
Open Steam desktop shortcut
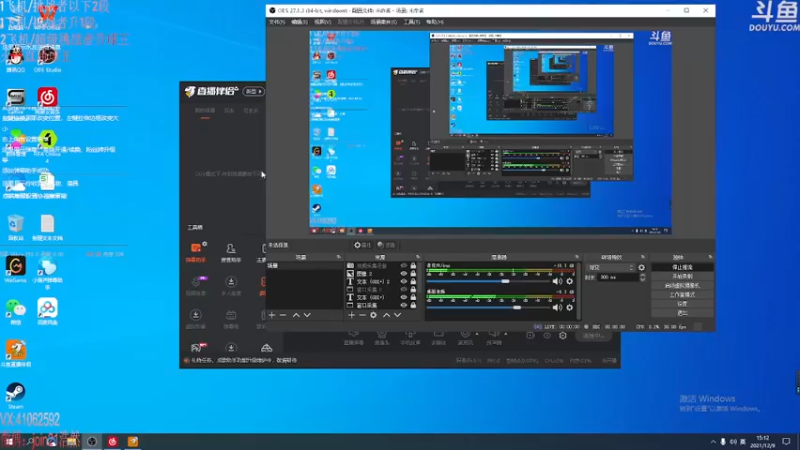click(x=15, y=395)
